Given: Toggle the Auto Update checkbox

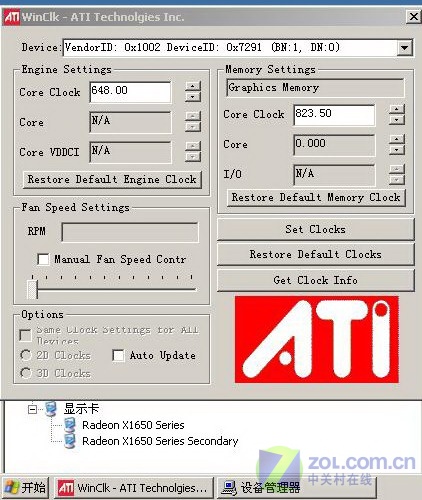Looking at the screenshot, I should (x=118, y=355).
